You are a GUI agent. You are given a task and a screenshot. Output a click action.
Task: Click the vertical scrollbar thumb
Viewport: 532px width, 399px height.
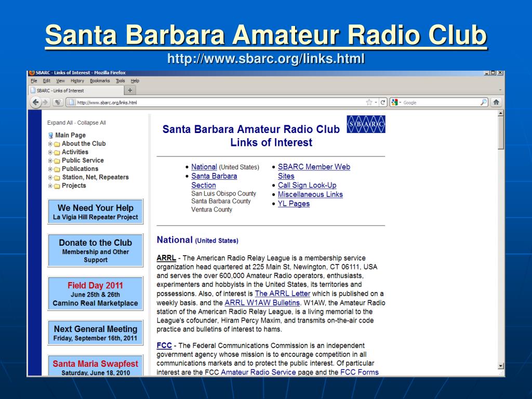[x=500, y=132]
